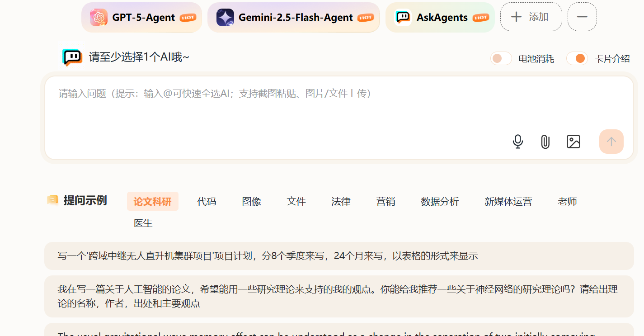The image size is (644, 336).
Task: Click the AskAgents chat bubble icon
Action: tap(403, 18)
